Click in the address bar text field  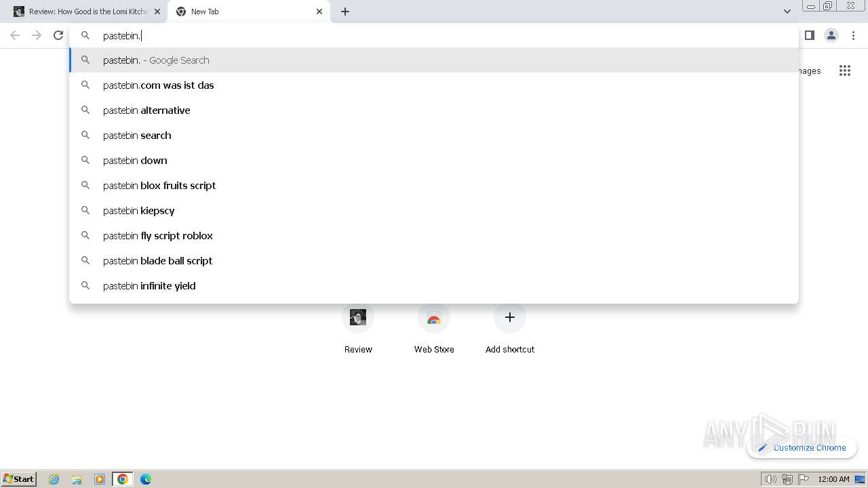[434, 35]
